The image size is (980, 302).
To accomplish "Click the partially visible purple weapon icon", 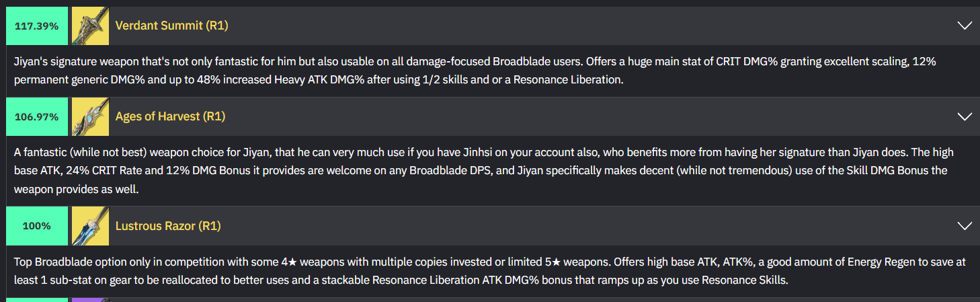I will click(90, 300).
